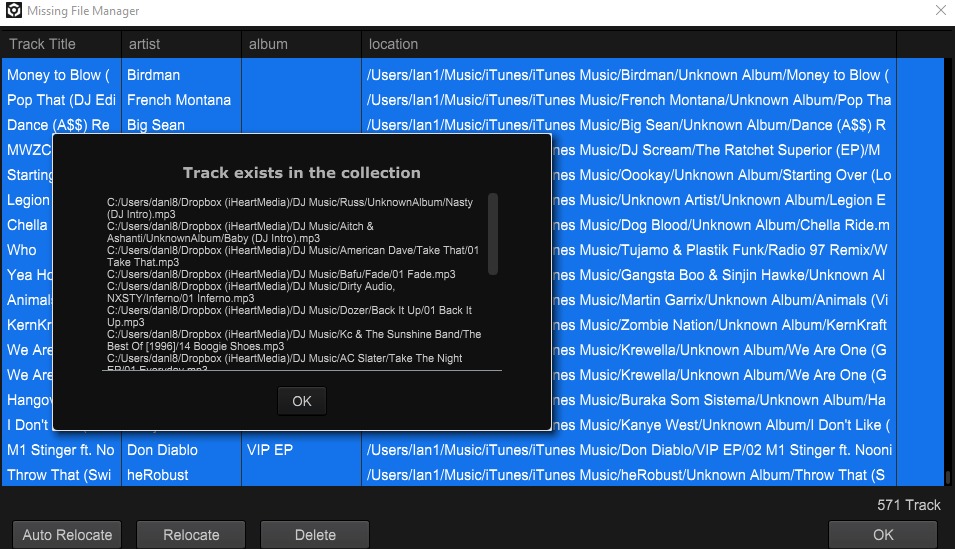
Task: Click the Dirty Audio Inferno.mp3 path
Action: coord(251,292)
